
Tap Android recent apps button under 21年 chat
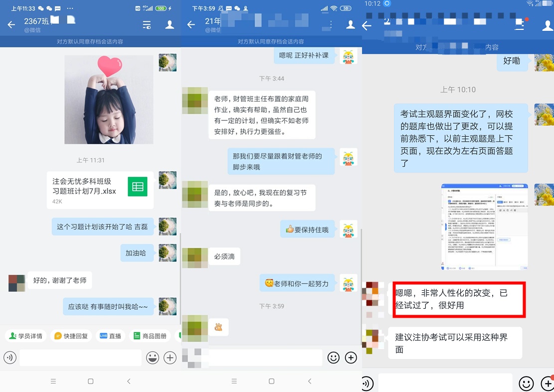(x=234, y=381)
